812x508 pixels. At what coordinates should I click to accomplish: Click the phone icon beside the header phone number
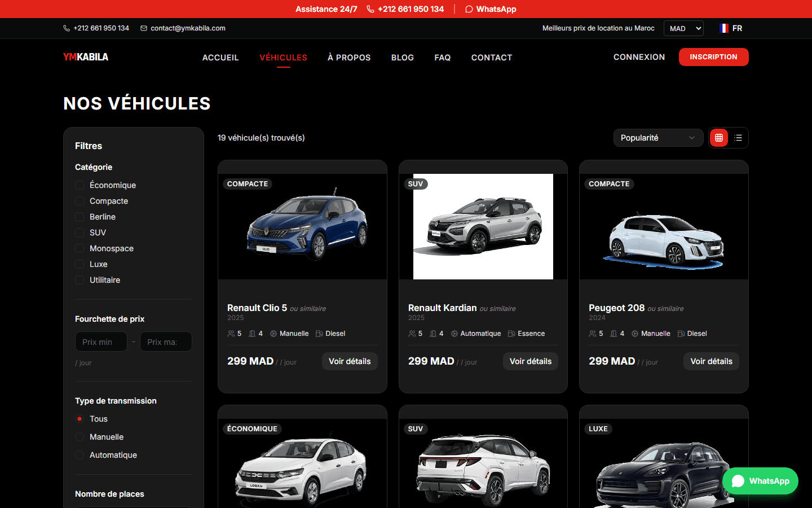[x=67, y=28]
